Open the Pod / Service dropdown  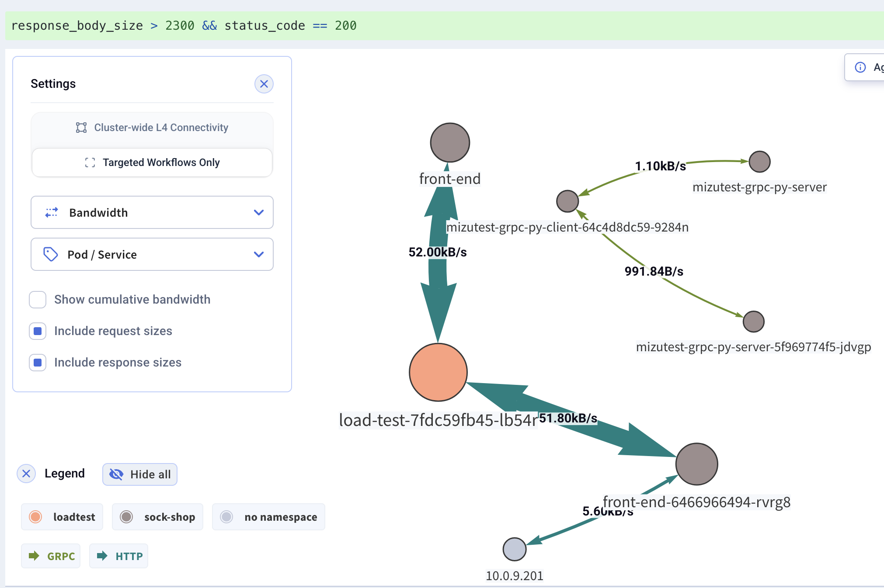[x=258, y=254]
